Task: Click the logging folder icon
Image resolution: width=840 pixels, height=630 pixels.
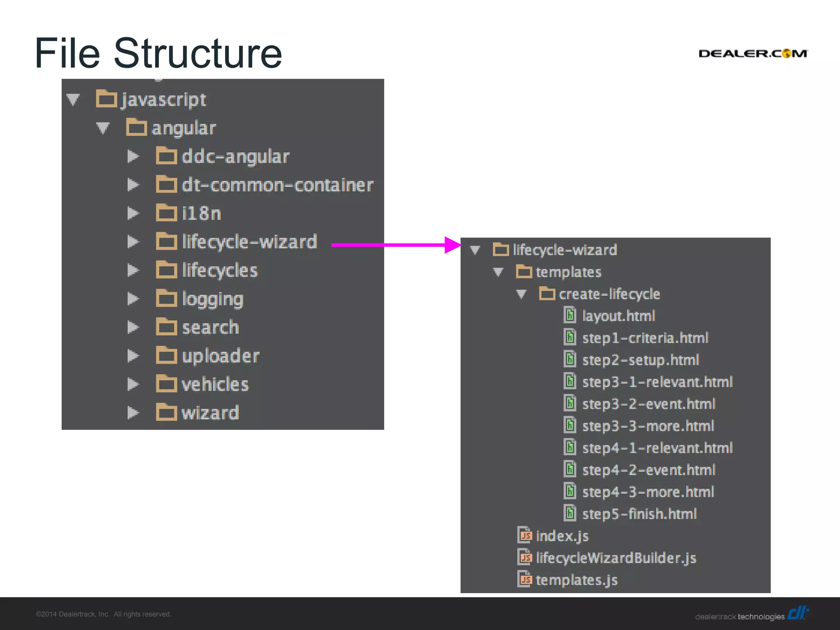Action: click(x=167, y=298)
